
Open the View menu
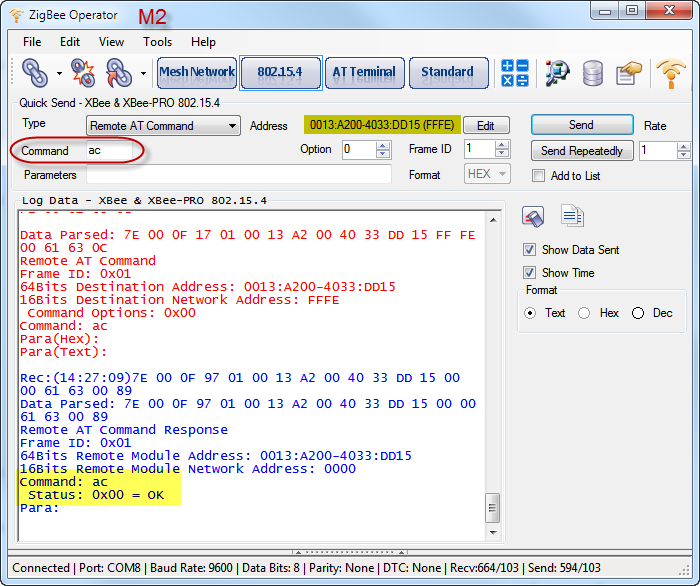click(x=111, y=42)
